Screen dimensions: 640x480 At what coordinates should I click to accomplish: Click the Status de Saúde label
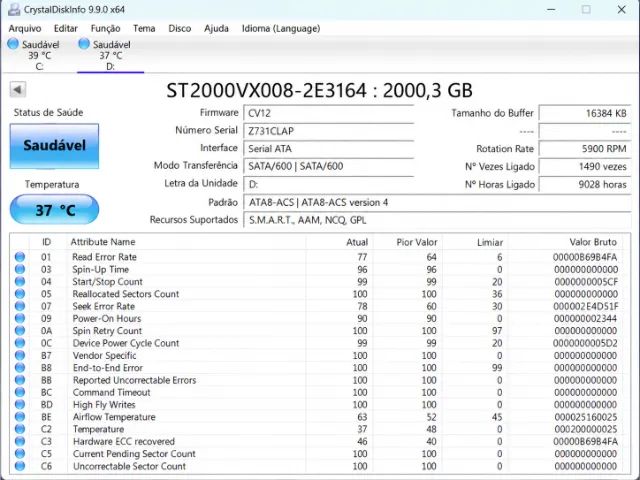click(48, 112)
